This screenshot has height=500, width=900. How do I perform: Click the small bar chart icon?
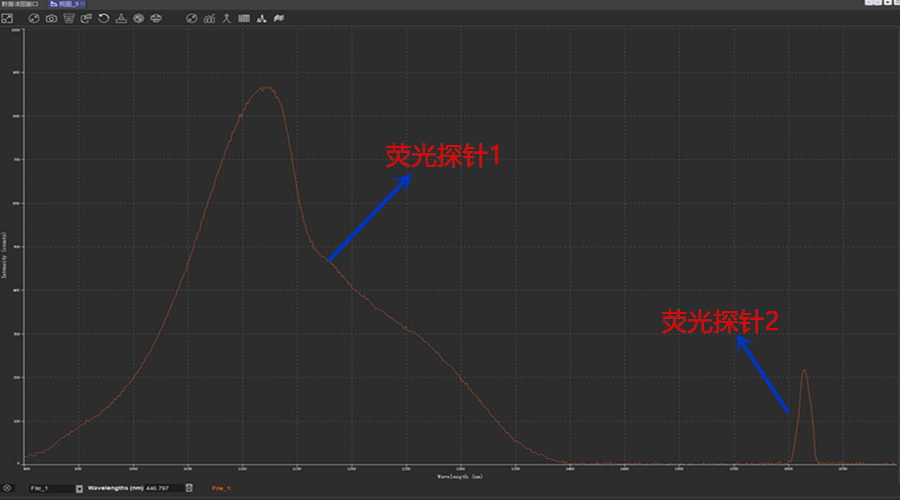(209, 19)
